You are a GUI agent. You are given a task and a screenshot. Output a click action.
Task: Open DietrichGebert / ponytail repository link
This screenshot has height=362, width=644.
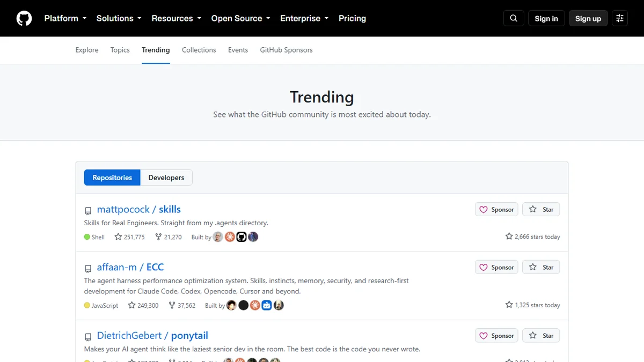tap(152, 336)
